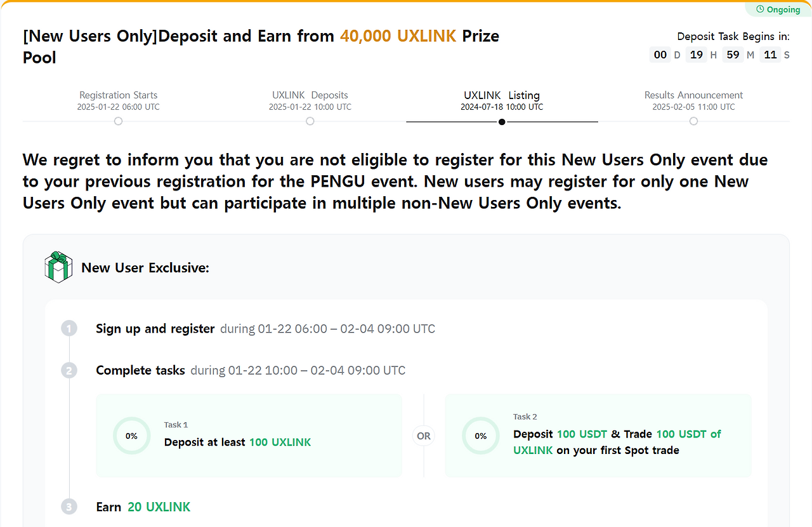Expand the Task 1 deposit card
The image size is (812, 527).
point(249,436)
